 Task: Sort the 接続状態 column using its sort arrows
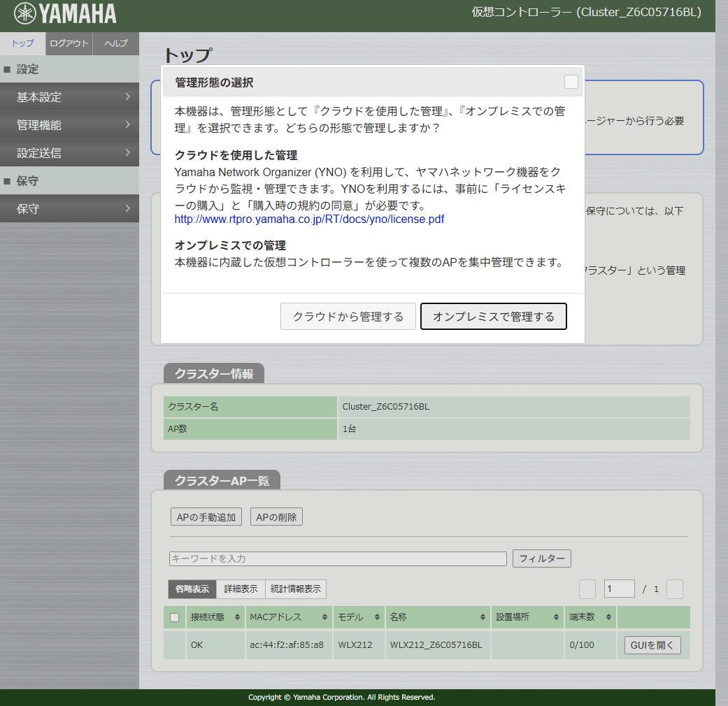coord(237,617)
